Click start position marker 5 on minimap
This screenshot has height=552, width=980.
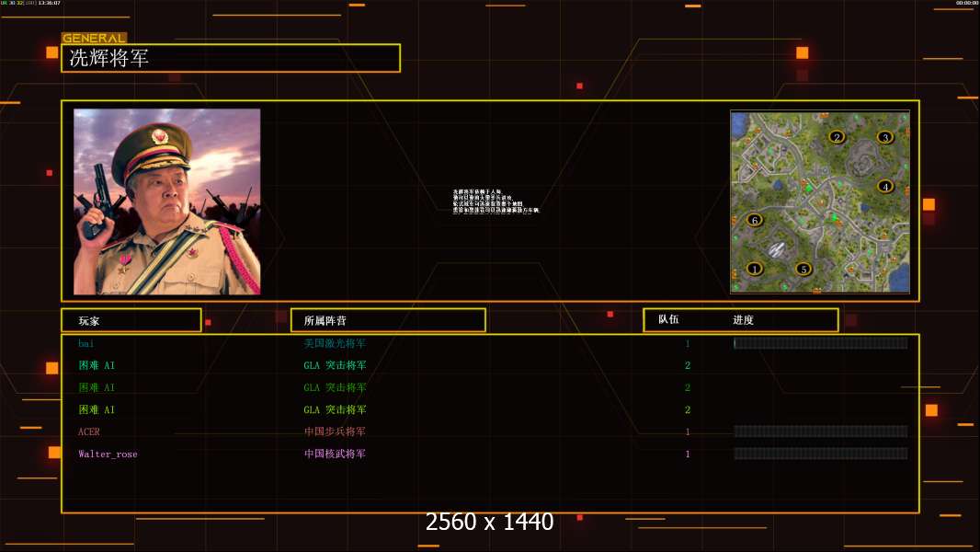803,269
